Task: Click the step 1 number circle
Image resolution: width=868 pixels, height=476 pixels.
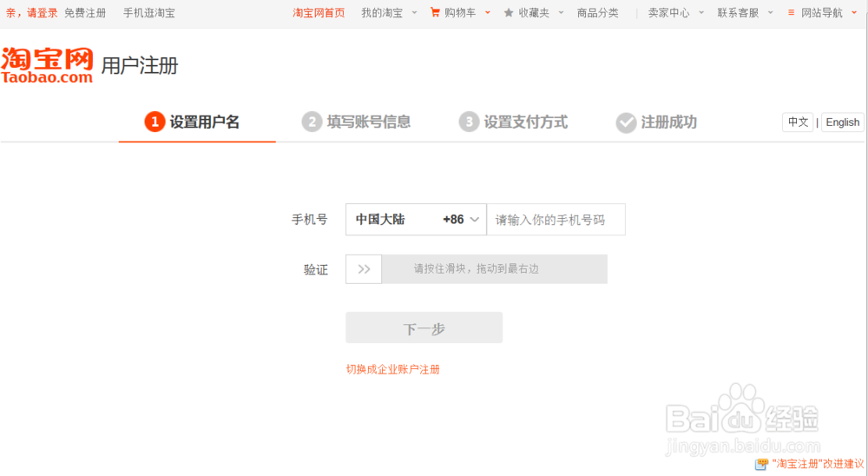Action: click(x=155, y=122)
